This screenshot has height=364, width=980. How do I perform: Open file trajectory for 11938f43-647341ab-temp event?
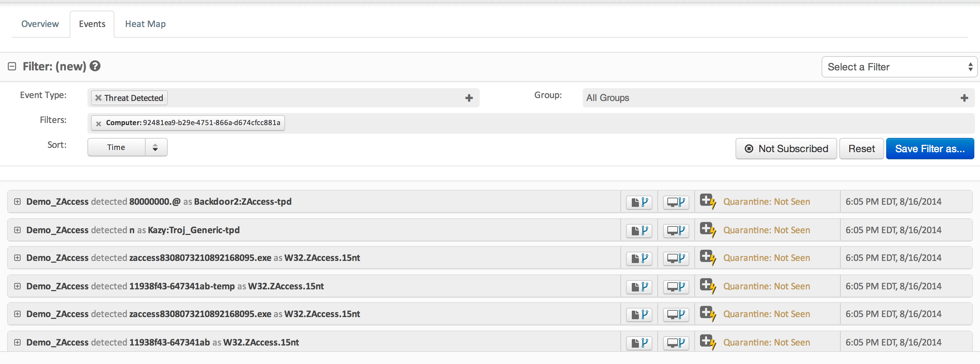[x=639, y=286]
